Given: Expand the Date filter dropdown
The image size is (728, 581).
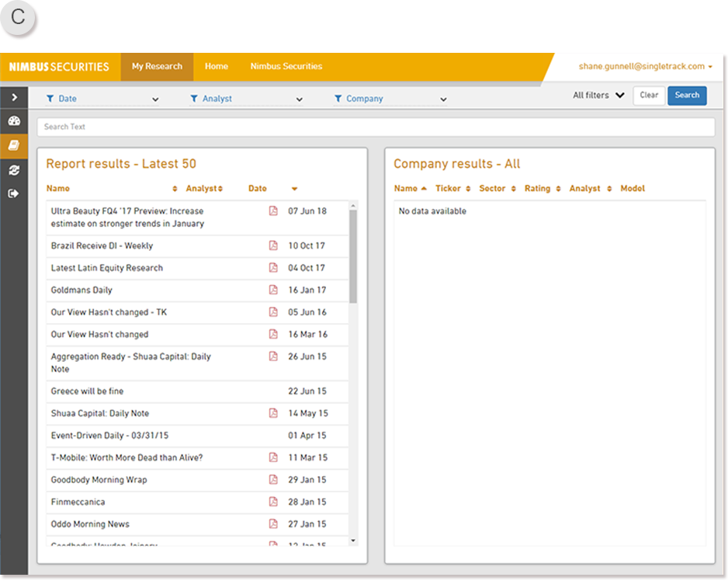Looking at the screenshot, I should [x=102, y=99].
